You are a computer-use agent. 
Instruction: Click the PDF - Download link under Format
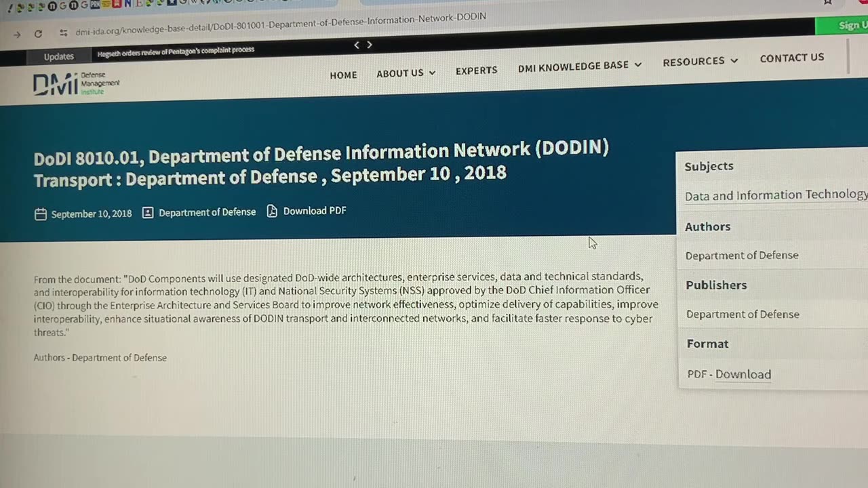coord(729,374)
